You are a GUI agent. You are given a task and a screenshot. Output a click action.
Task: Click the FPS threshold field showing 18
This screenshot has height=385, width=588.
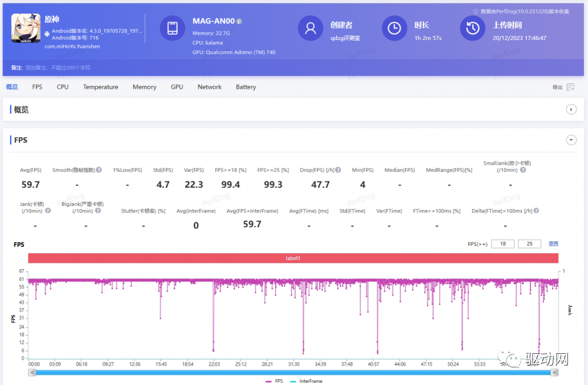[x=503, y=244]
